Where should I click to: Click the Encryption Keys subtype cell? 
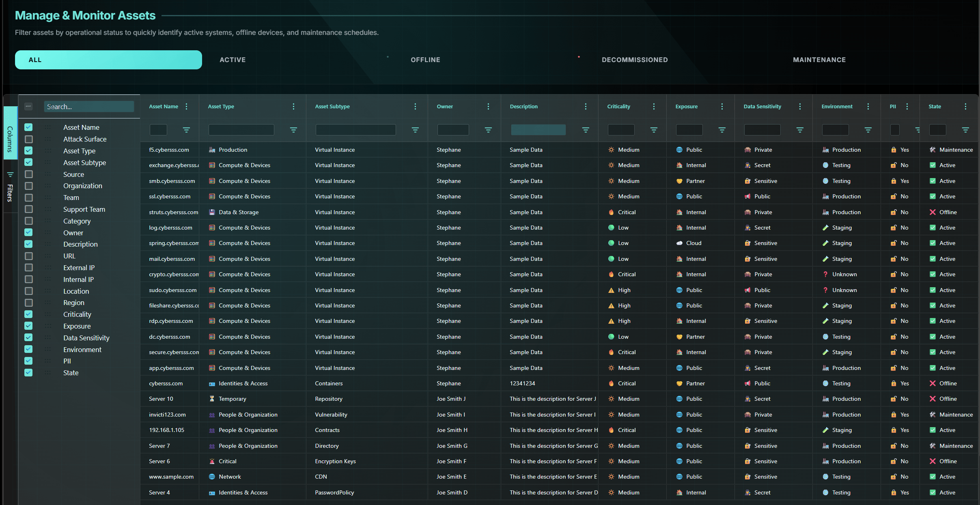pos(367,461)
